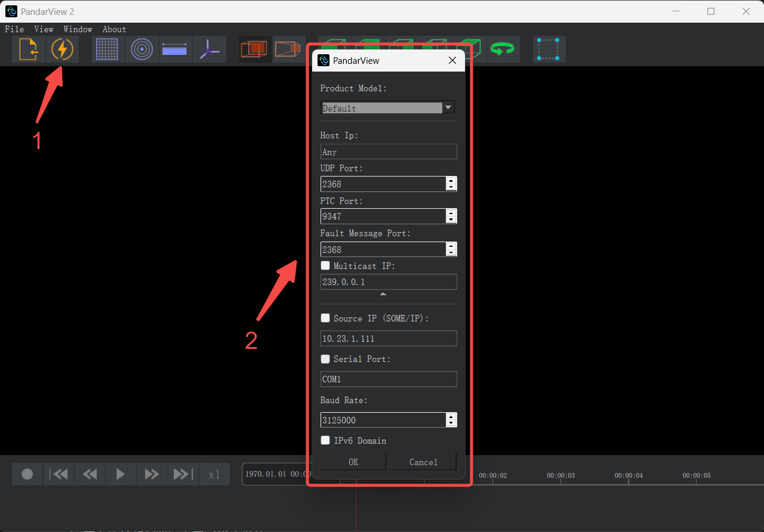Collapse the advanced section using the small triangle
This screenshot has width=764, height=532.
(x=383, y=294)
